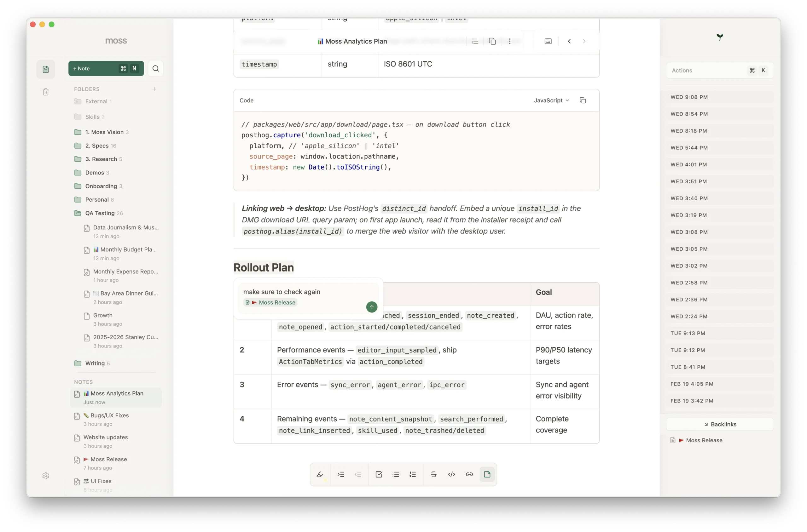The image size is (807, 532).
Task: Expand the QA Testing folder
Action: click(x=100, y=213)
